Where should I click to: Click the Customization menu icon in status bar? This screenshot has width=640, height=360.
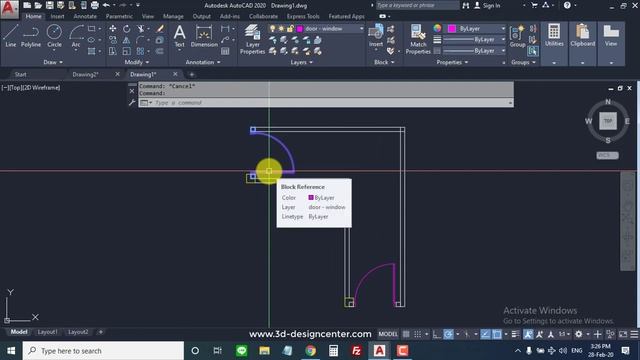tap(634, 334)
